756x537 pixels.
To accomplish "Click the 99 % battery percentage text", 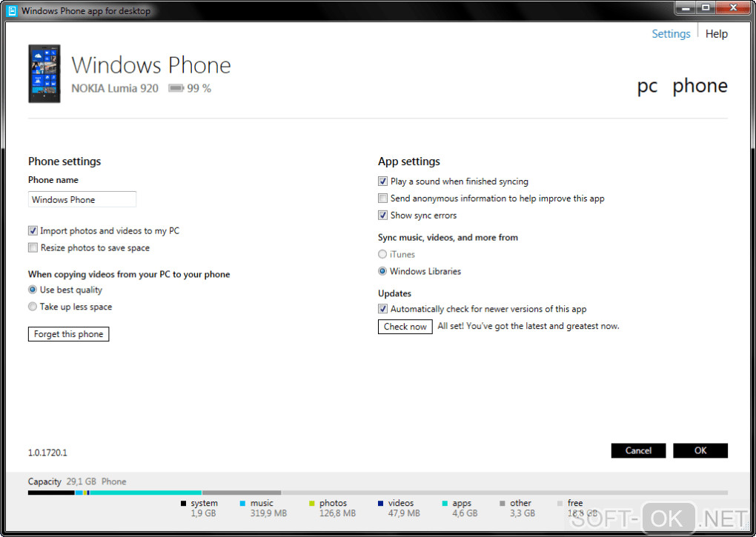I will [199, 88].
